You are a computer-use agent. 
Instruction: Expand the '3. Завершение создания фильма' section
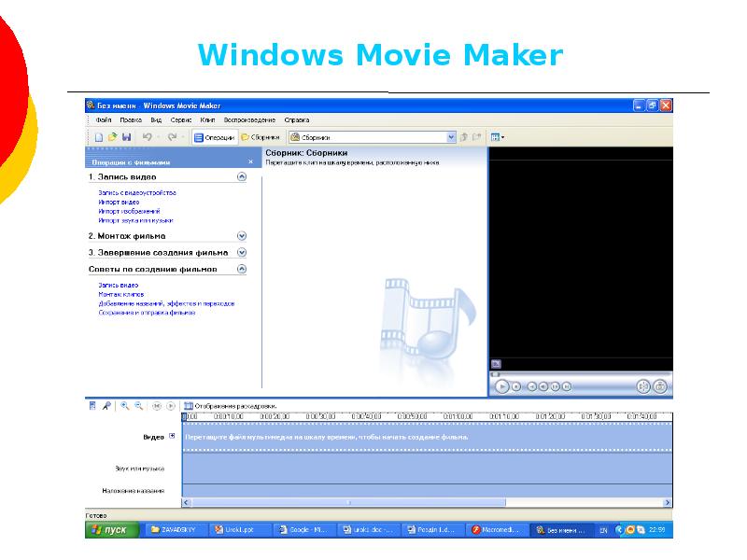pos(242,252)
